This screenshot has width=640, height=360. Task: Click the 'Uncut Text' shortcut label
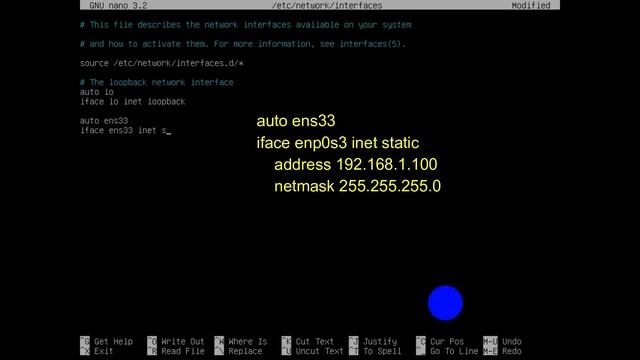tap(320, 351)
